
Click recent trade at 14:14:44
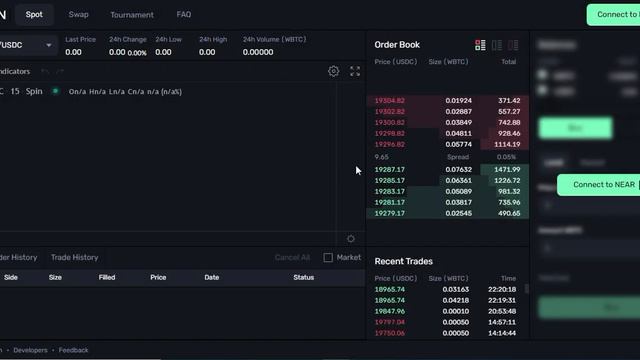(x=445, y=333)
